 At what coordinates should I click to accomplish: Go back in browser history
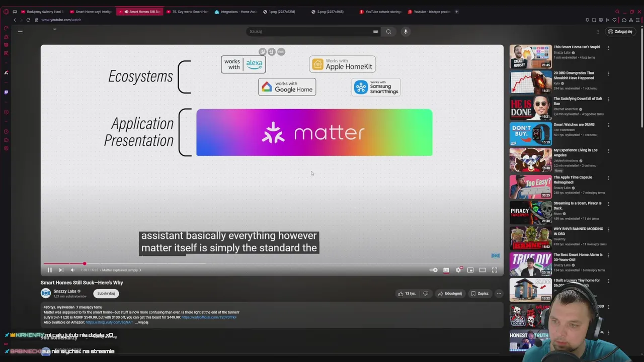pyautogui.click(x=15, y=20)
